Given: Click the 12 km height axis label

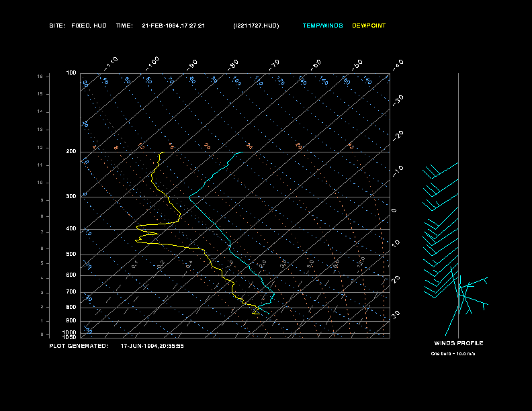Looking at the screenshot, I should (40, 148).
